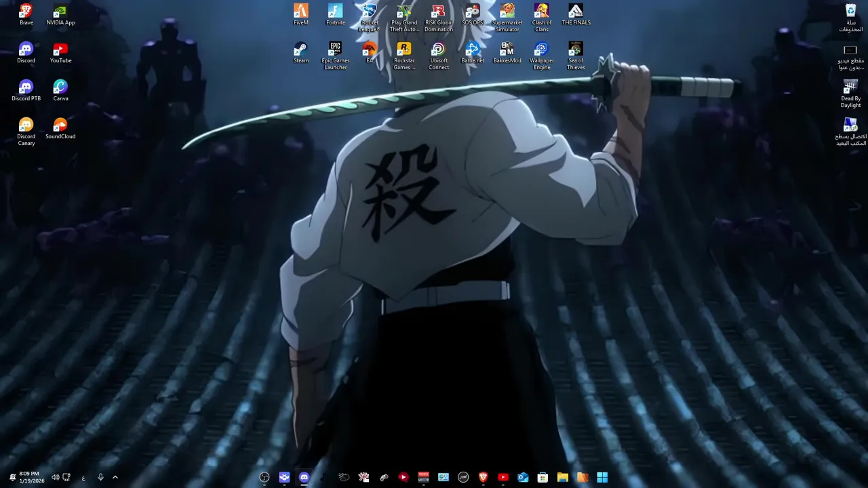Screen dimensions: 868x488
Task: Open the Fortnite desktop shortcut
Action: pos(335,15)
